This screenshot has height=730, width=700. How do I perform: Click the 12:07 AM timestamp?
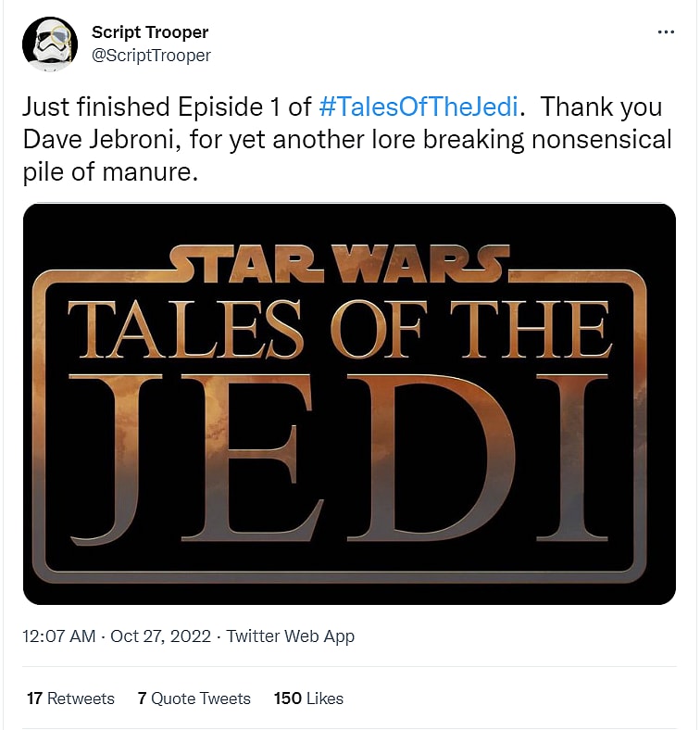60,636
